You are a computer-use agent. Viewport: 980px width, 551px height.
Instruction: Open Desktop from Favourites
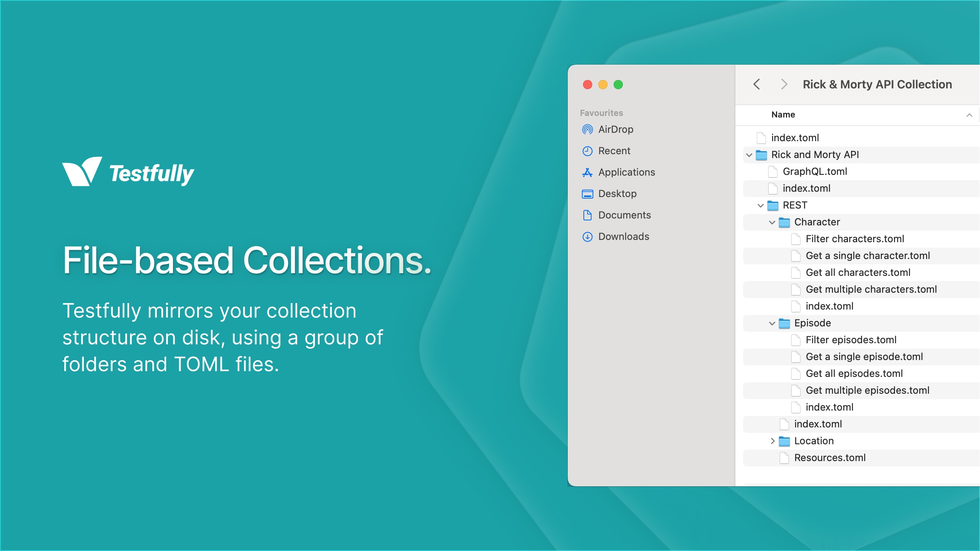tap(618, 194)
